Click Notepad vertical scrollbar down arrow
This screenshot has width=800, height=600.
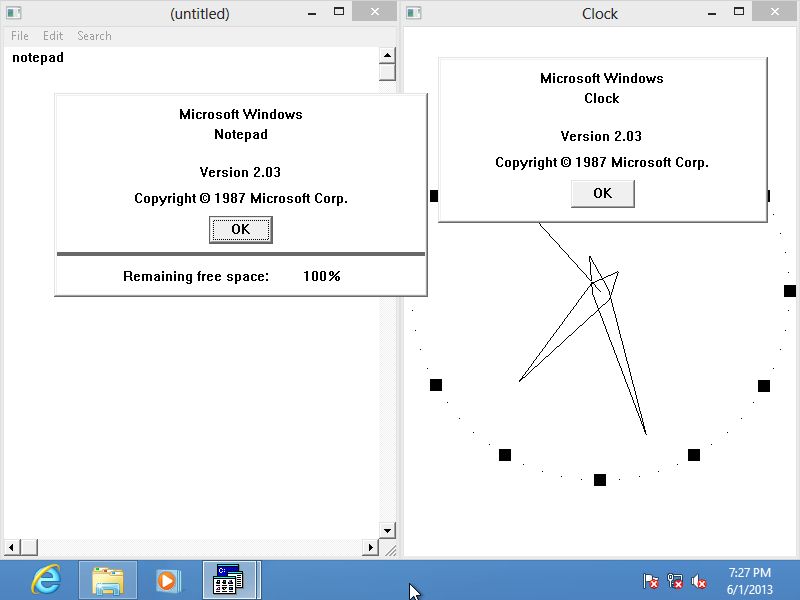tap(387, 531)
